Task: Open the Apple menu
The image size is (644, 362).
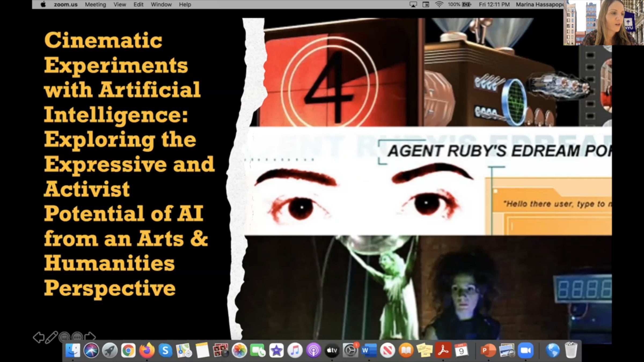Action: tap(43, 5)
